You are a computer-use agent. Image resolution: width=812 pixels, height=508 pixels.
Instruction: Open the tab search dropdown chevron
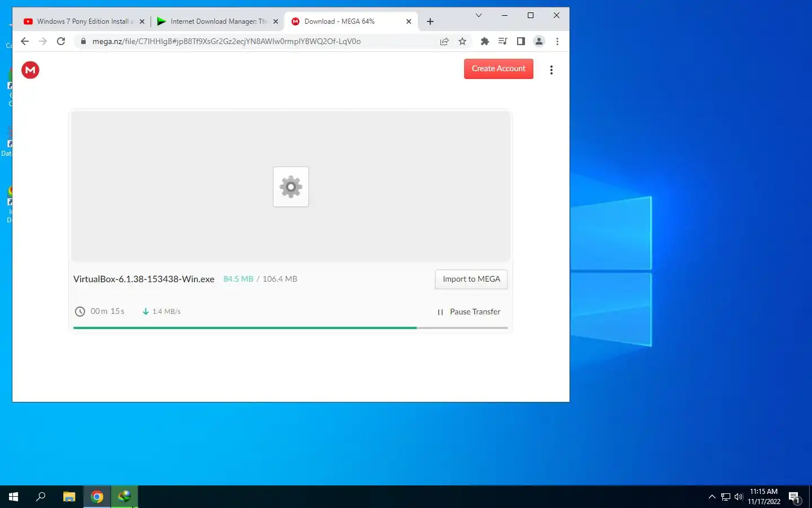tap(479, 15)
